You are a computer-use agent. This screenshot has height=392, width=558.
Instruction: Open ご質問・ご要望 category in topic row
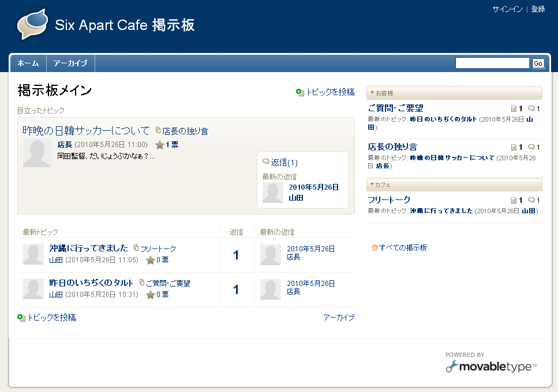point(168,283)
